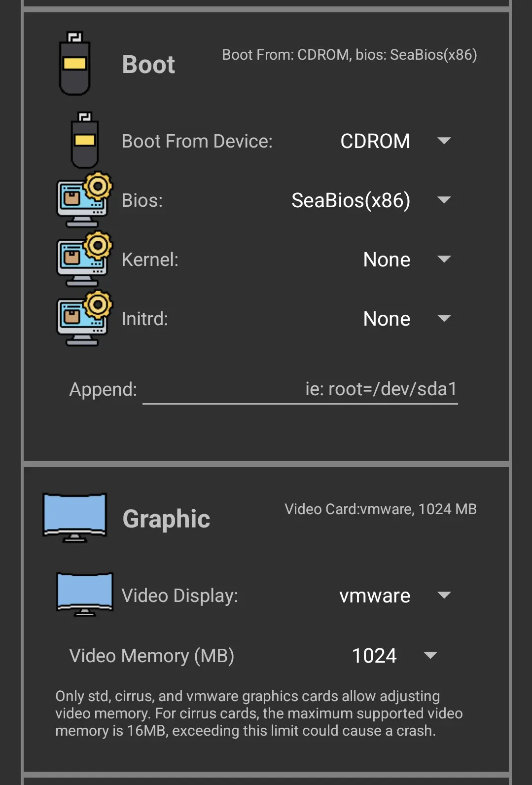Tap the computer gear icon beside Bios

coord(85,200)
